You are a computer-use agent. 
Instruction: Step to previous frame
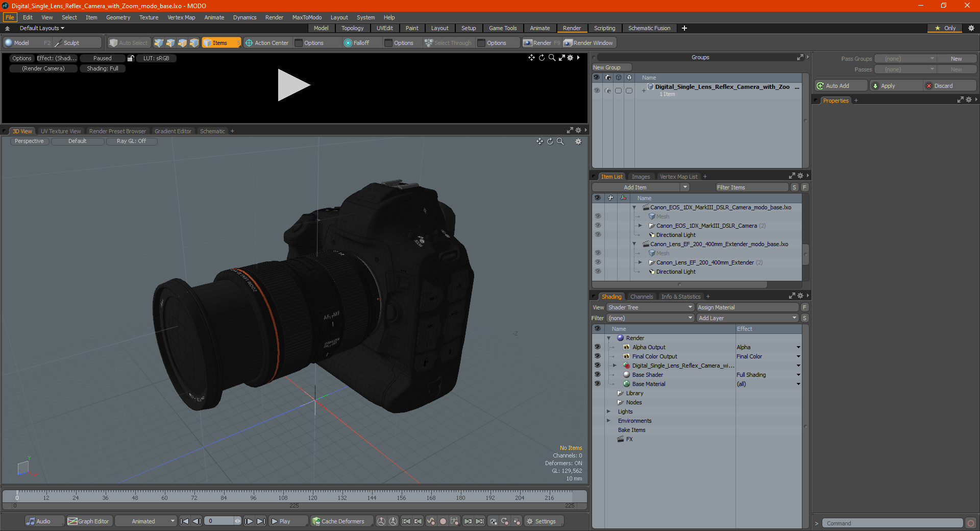click(x=197, y=521)
